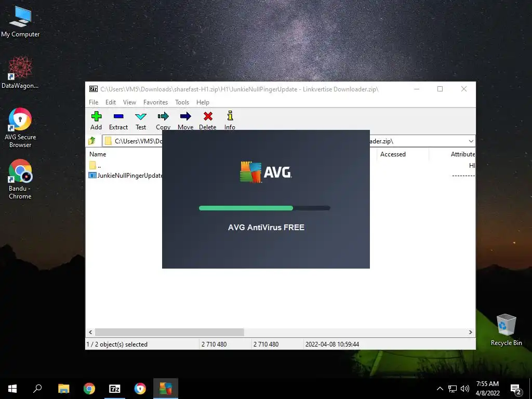Click '1 / 2 object(s) selected' status text
Viewport: 532px width, 399px height.
pyautogui.click(x=117, y=344)
